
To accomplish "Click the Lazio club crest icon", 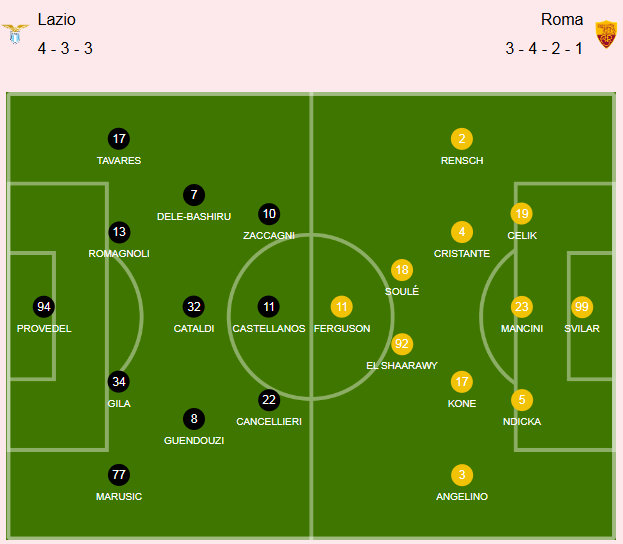I will (15, 34).
